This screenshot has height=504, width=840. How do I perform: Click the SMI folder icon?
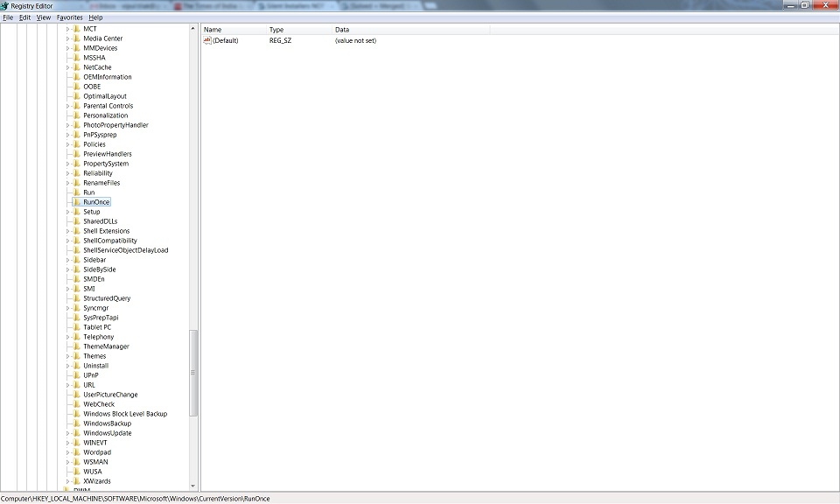click(77, 290)
